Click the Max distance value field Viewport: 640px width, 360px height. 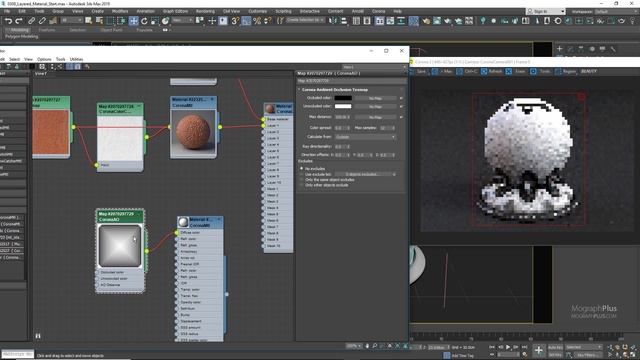[342, 117]
